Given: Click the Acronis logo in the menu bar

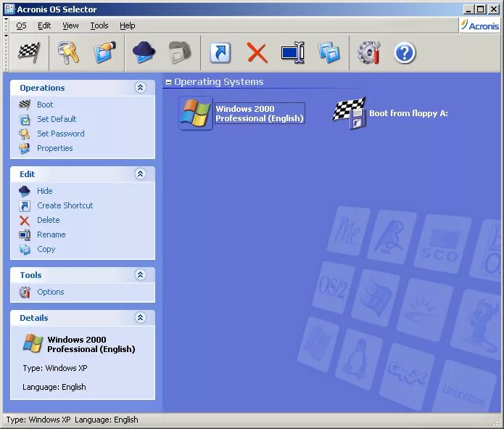Looking at the screenshot, I should pyautogui.click(x=479, y=25).
